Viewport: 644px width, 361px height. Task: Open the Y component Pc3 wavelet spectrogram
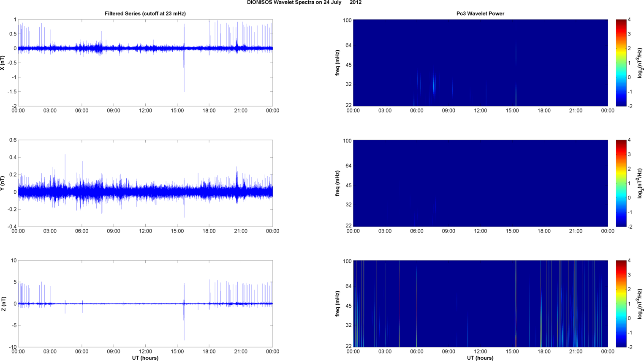click(480, 183)
